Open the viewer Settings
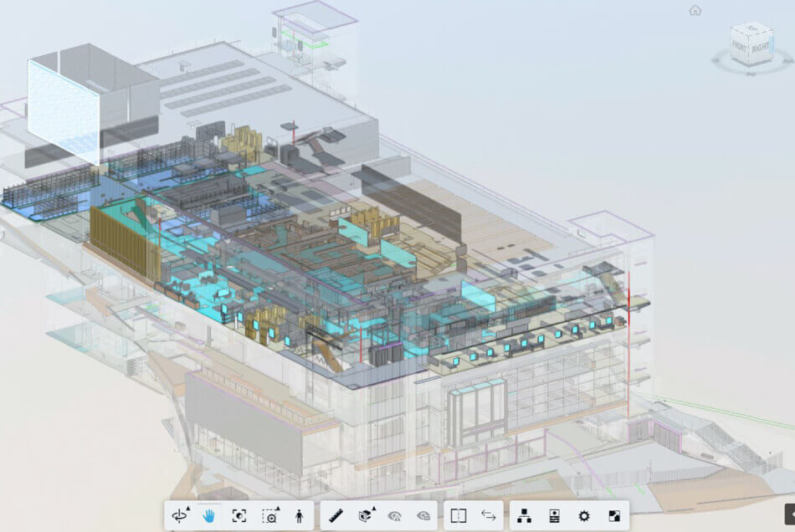The image size is (795, 532). tap(584, 516)
